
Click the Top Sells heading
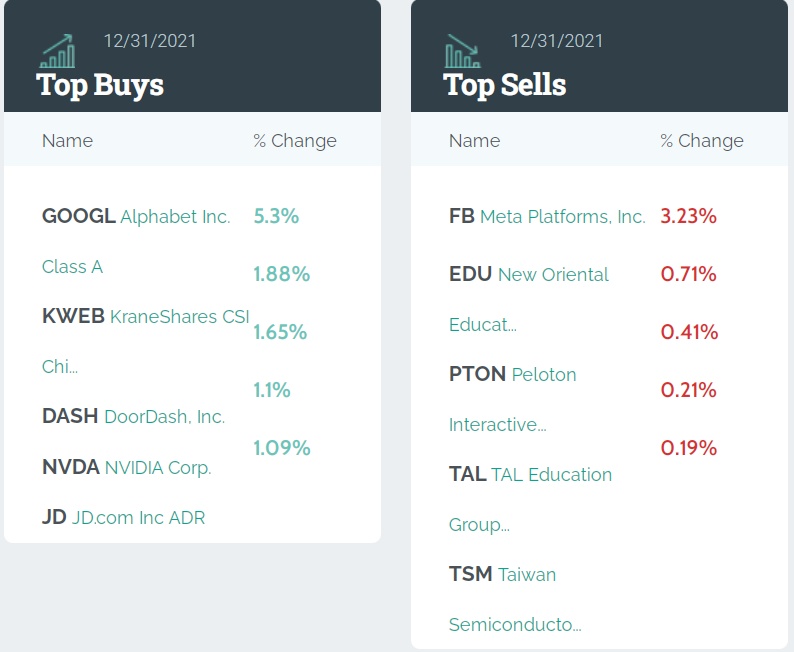(505, 85)
